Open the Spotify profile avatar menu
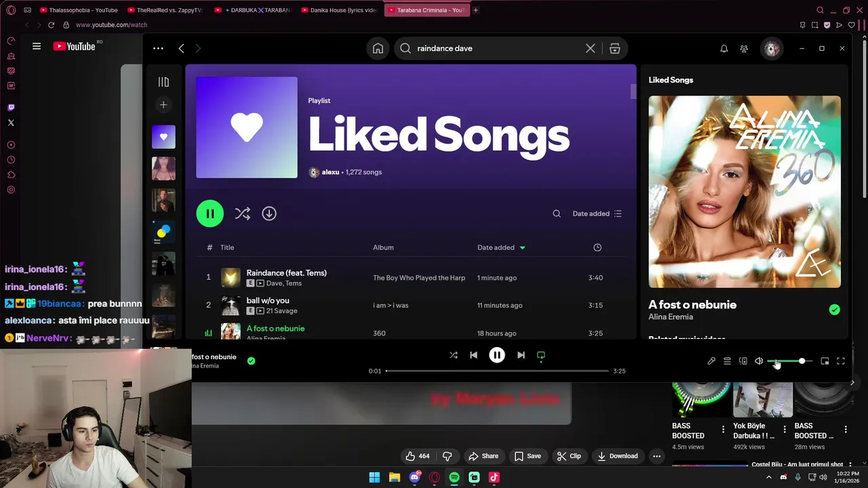This screenshot has width=868, height=488. [771, 48]
